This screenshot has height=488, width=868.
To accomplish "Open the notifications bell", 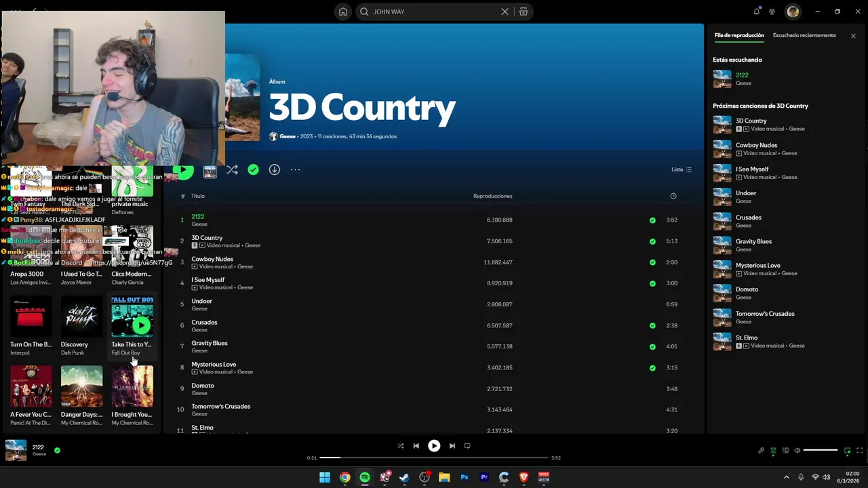I will [x=757, y=12].
